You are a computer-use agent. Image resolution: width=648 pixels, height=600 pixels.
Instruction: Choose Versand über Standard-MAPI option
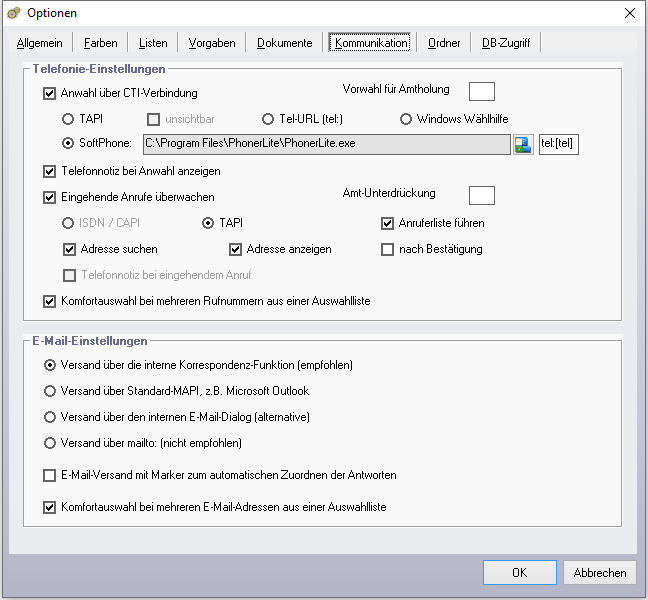point(50,391)
